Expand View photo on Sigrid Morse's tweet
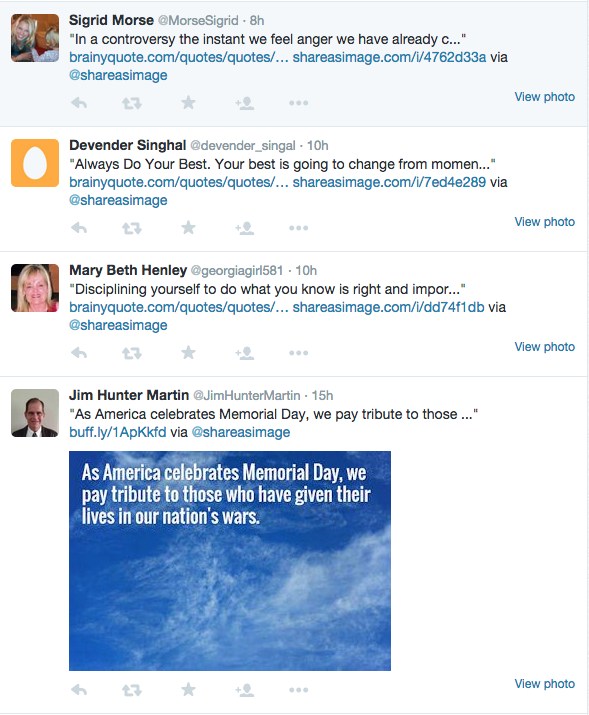Image resolution: width=589 pixels, height=715 pixels. [545, 97]
